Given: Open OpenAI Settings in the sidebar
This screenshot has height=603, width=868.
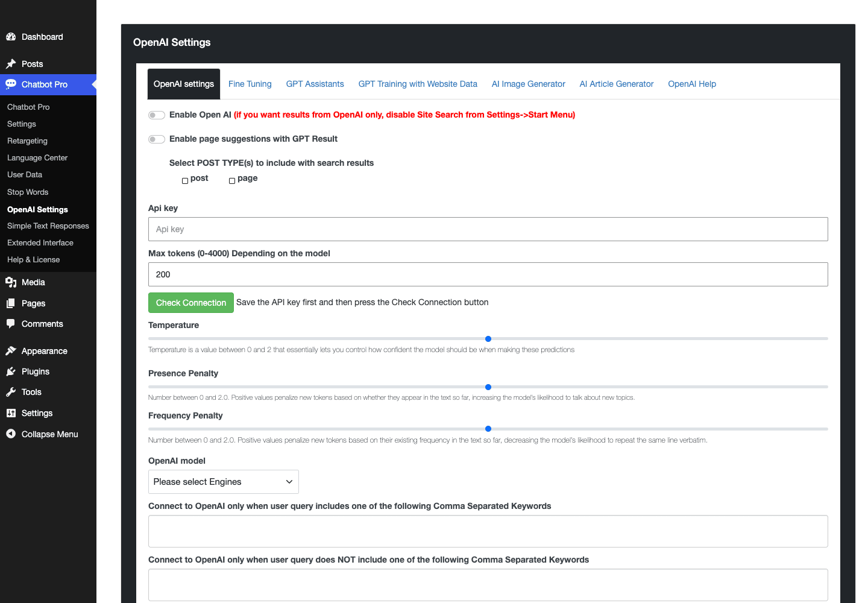Looking at the screenshot, I should coord(37,209).
